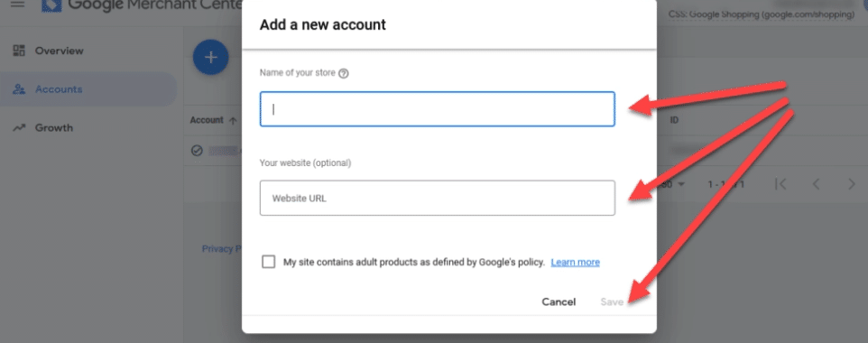Image resolution: width=868 pixels, height=343 pixels.
Task: Click the ID column header
Action: [x=674, y=120]
